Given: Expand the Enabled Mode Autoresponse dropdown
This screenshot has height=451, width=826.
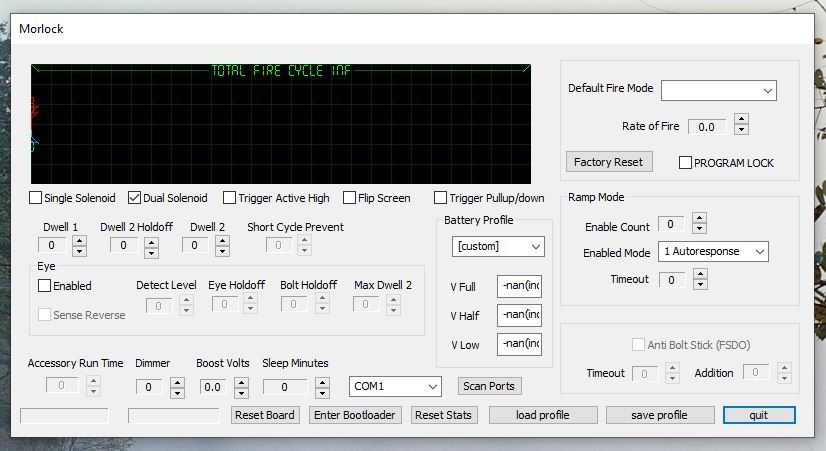Looking at the screenshot, I should coord(713,251).
